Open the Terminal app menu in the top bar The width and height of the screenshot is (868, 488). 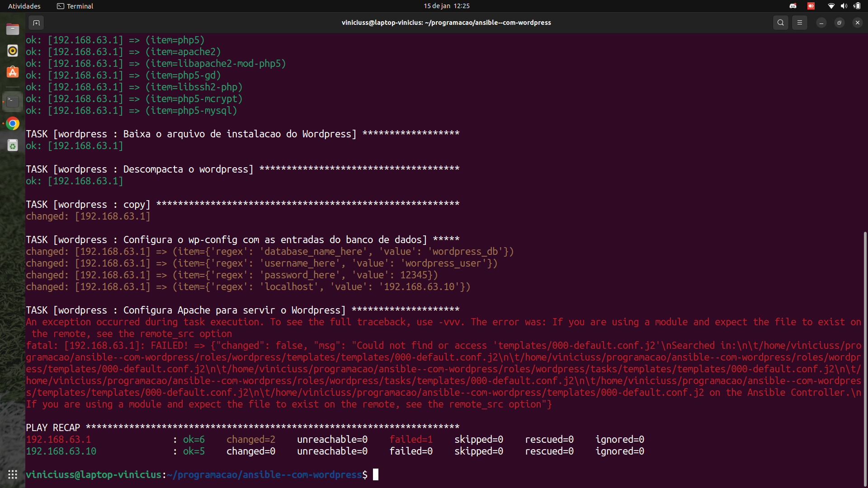[75, 6]
